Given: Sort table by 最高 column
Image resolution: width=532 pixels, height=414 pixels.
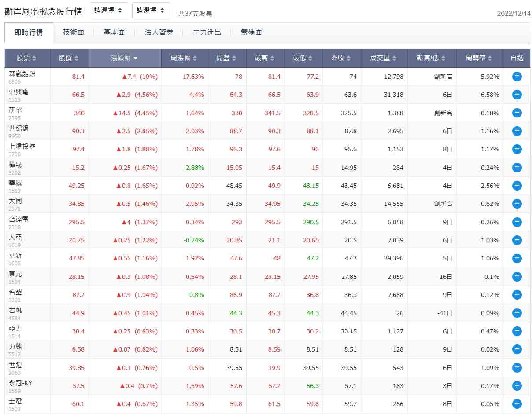Looking at the screenshot, I should point(265,58).
